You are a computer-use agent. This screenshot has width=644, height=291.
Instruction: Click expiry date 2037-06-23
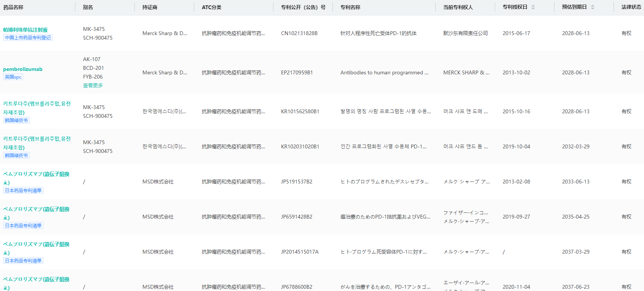[x=576, y=287]
